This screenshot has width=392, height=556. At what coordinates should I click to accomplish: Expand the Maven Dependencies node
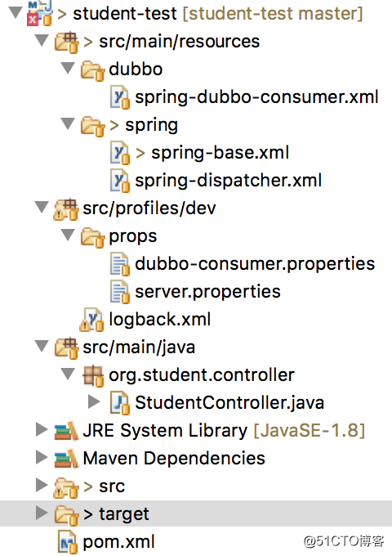coord(42,457)
